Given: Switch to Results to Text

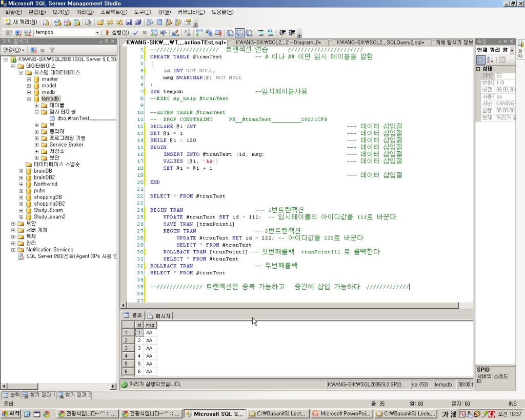Looking at the screenshot, I should [230, 32].
